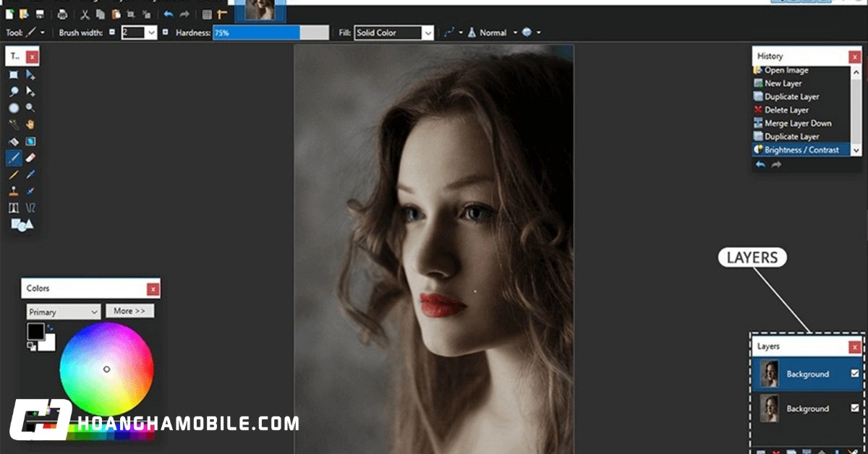Click the Undo arrow in the top toolbar
868x454 pixels.
[x=169, y=14]
